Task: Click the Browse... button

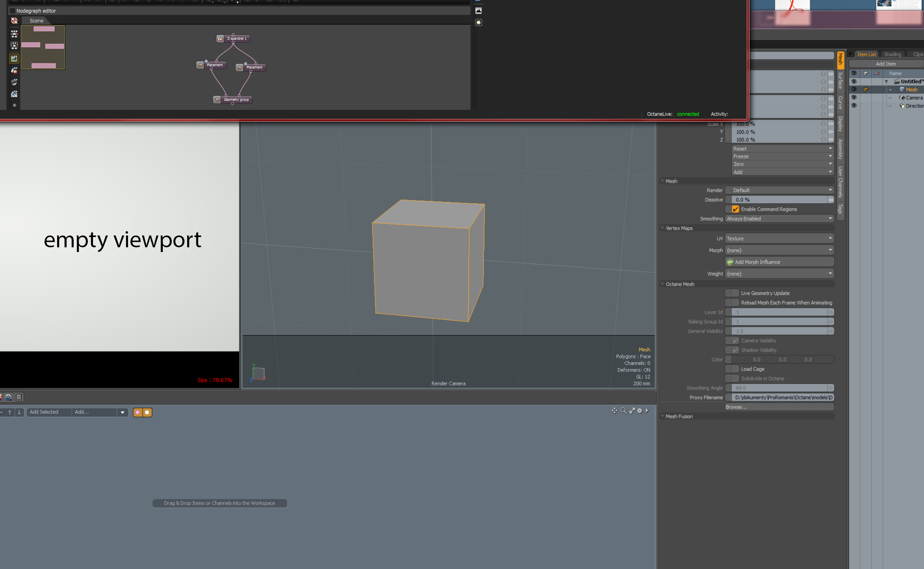Action: point(779,407)
